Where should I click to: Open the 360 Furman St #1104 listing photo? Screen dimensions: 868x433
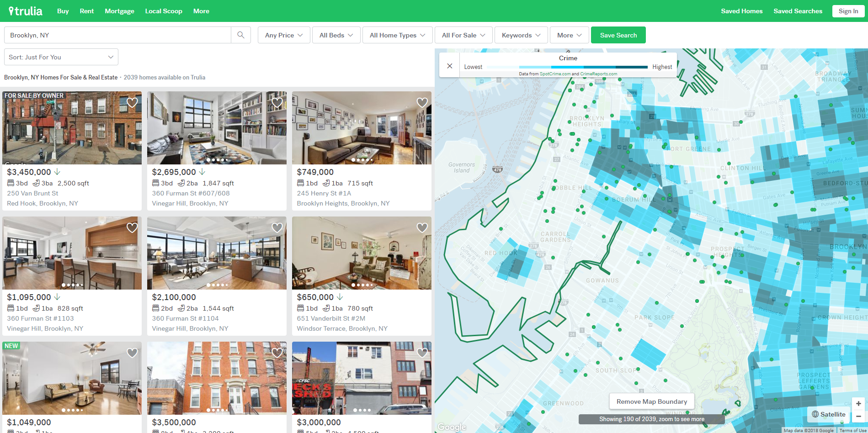click(217, 253)
